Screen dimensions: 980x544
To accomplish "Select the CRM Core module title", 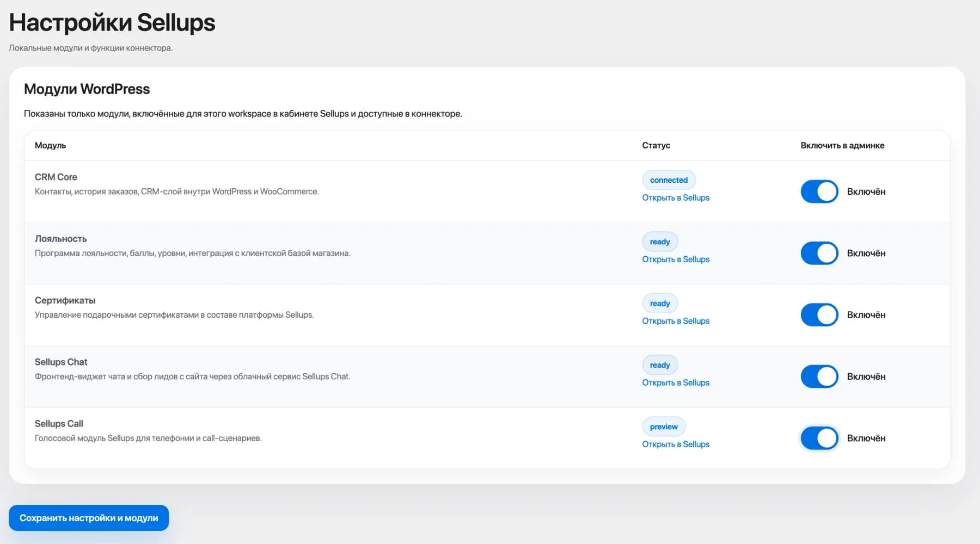I will click(56, 177).
